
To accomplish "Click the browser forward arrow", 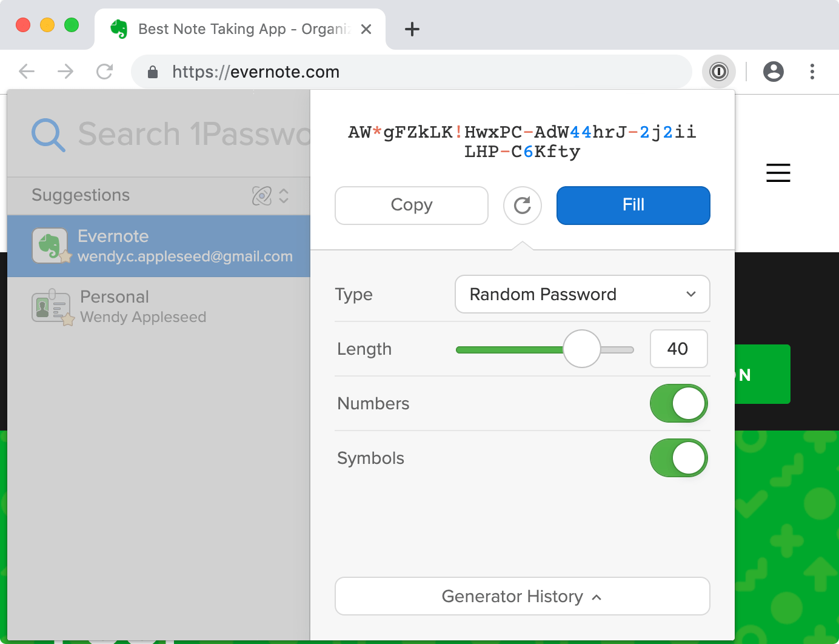I will pos(65,72).
